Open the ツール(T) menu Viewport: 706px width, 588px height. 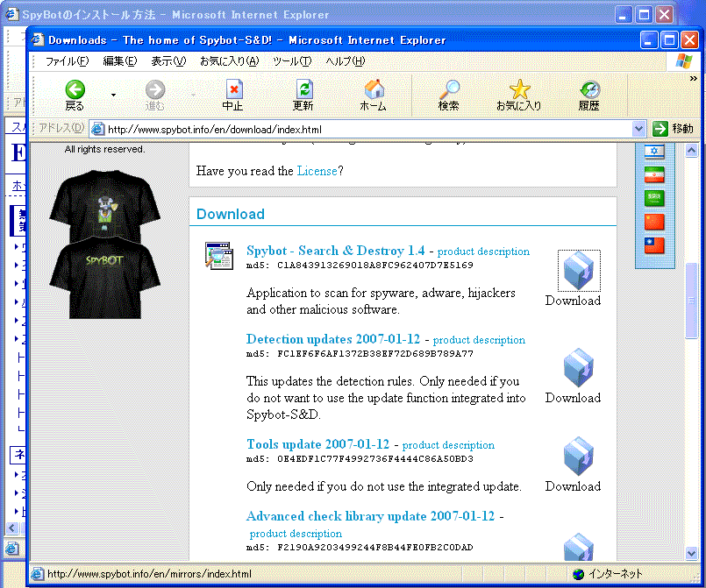pos(292,60)
